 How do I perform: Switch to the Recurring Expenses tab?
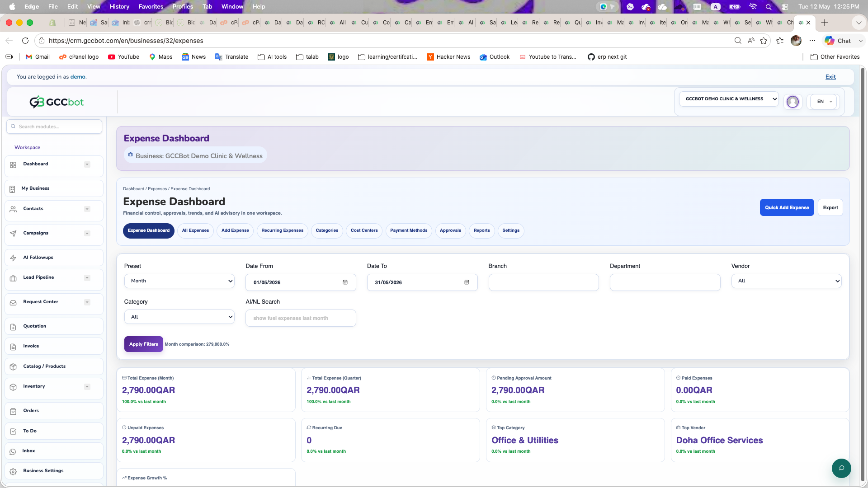click(282, 230)
